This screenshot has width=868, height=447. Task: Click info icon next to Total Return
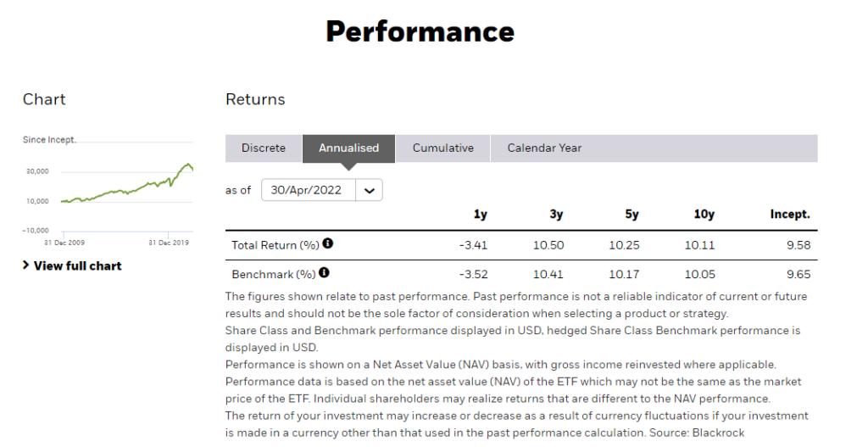pos(328,244)
